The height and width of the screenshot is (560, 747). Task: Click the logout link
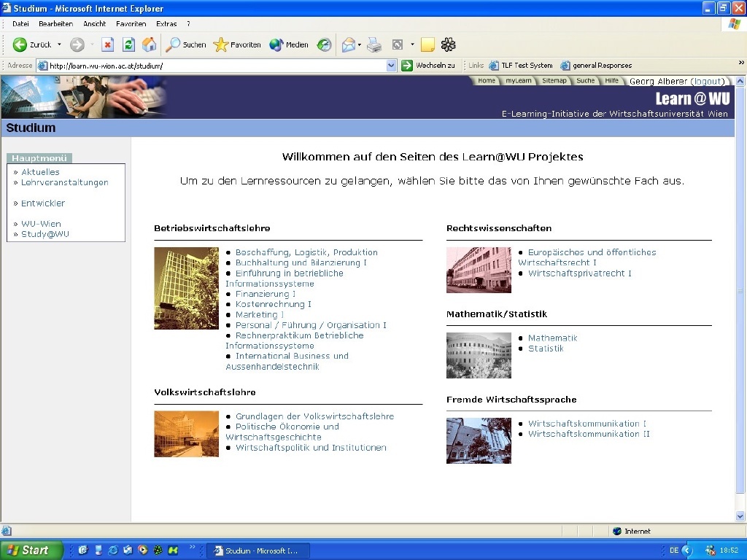(707, 82)
